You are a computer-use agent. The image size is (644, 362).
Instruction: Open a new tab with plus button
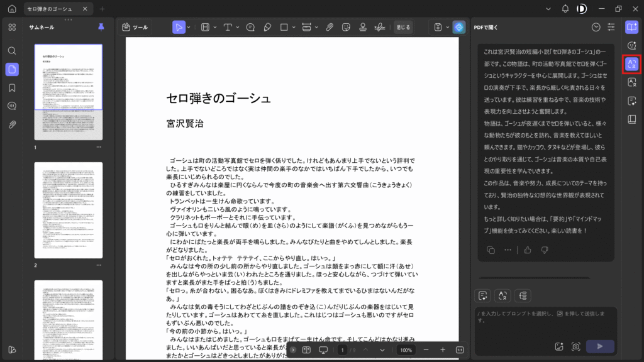coord(103,9)
